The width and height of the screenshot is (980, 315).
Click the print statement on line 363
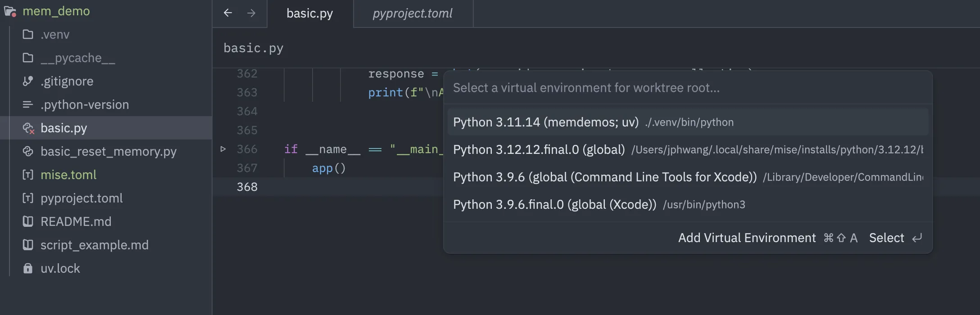(385, 93)
